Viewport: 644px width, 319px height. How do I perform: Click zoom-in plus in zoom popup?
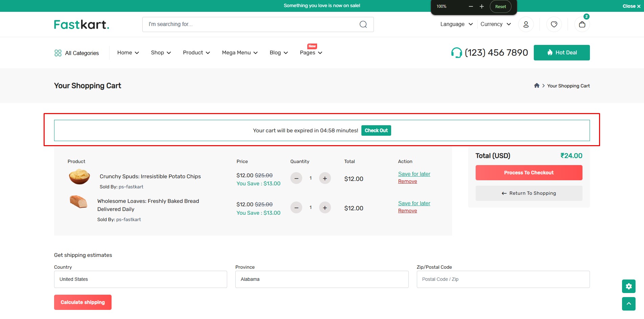point(482,6)
